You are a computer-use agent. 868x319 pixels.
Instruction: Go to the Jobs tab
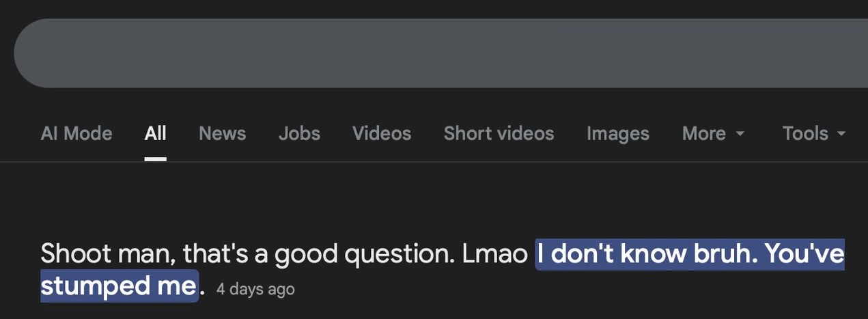(x=299, y=133)
